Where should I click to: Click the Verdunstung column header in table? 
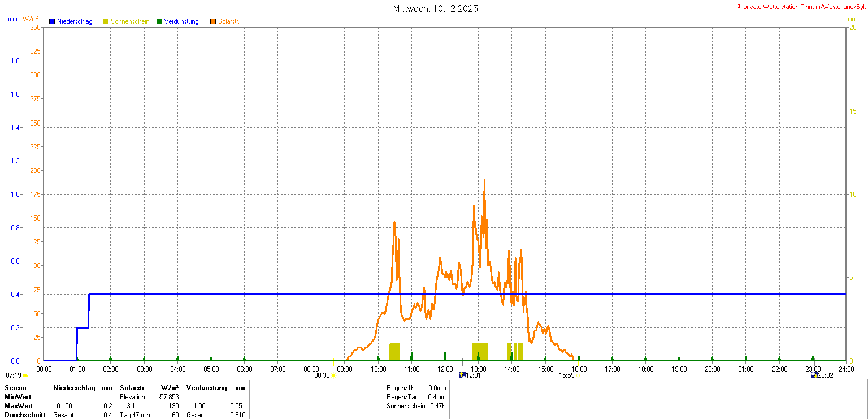click(206, 388)
